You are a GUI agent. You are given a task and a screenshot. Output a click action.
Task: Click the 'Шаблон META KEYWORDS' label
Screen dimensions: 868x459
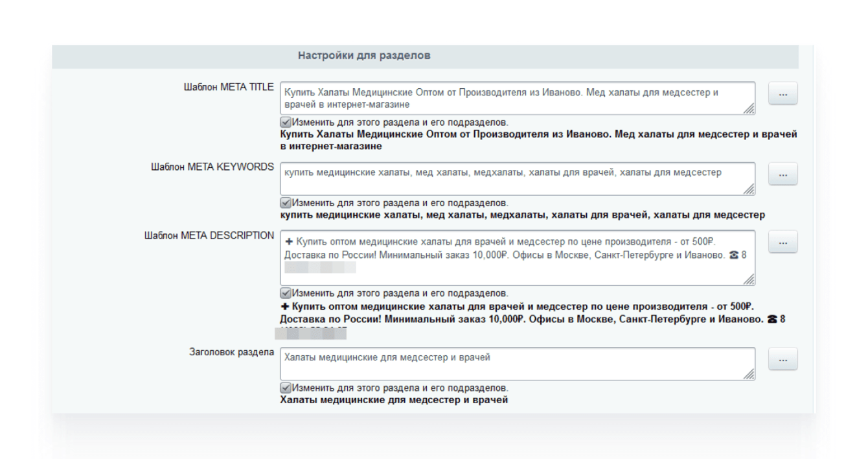click(213, 167)
